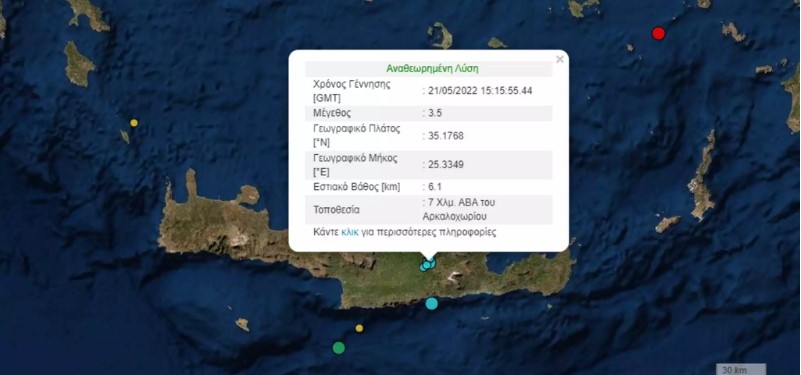
Task: Click Gavdos island below Crete
Action: (x=242, y=324)
